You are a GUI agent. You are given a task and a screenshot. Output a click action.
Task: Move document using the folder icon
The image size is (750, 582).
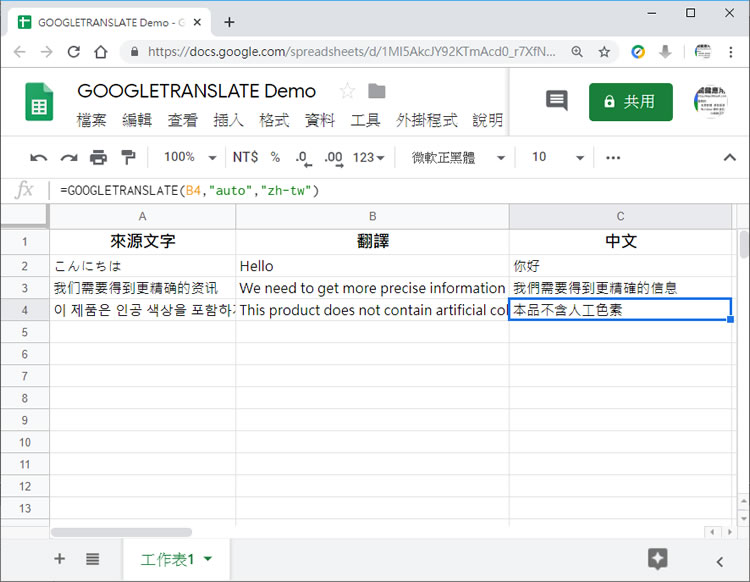(x=376, y=90)
